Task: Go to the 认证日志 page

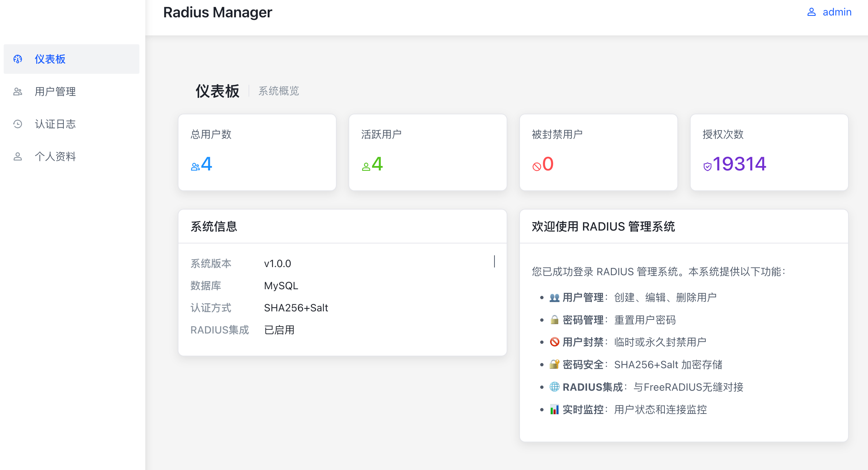Action: pyautogui.click(x=72, y=124)
